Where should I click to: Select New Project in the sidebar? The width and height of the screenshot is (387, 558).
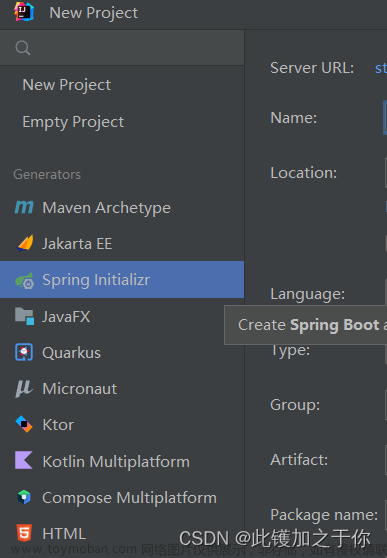point(67,85)
